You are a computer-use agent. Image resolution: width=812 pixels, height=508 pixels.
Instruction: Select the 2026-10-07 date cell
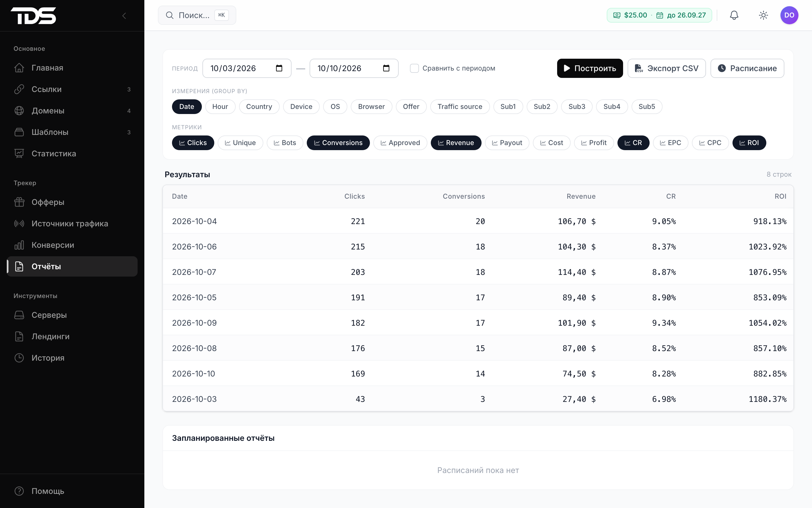click(x=194, y=272)
